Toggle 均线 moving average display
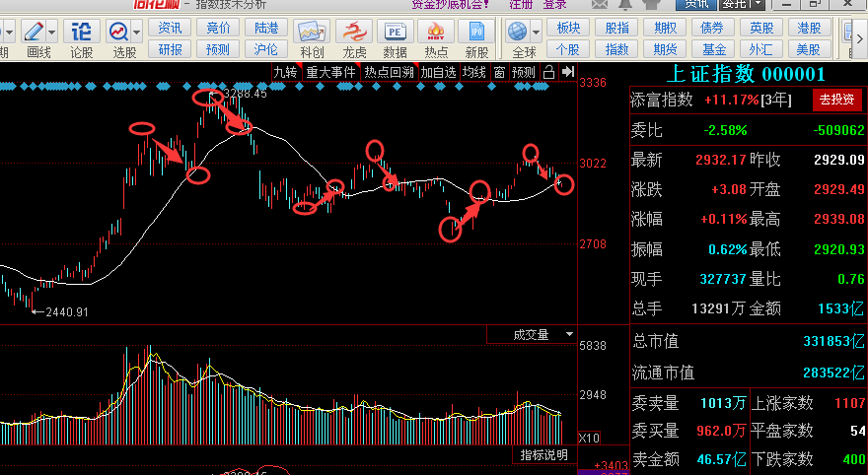868x475 pixels. (474, 73)
